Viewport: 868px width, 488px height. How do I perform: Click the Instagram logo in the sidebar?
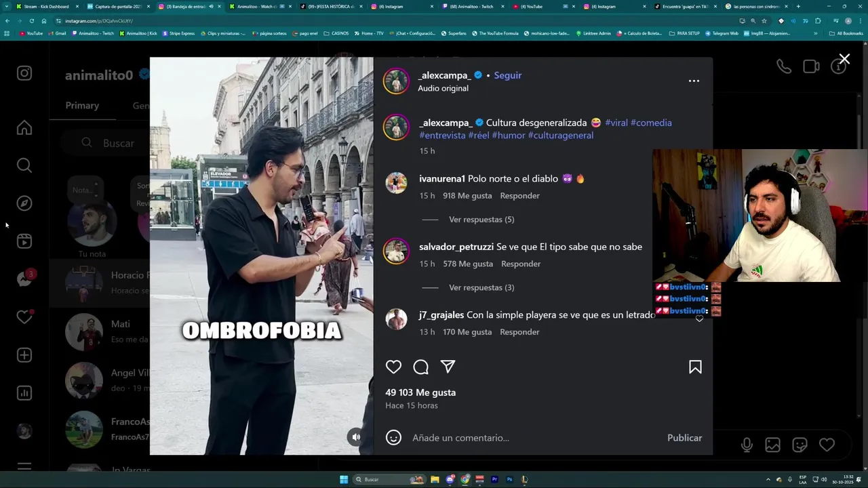coord(24,73)
